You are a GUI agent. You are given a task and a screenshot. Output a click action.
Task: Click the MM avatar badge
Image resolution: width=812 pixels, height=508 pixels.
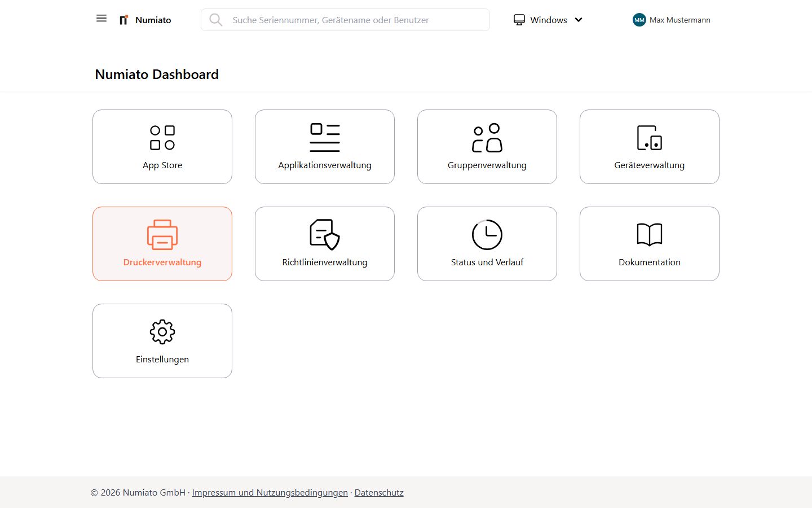(639, 20)
